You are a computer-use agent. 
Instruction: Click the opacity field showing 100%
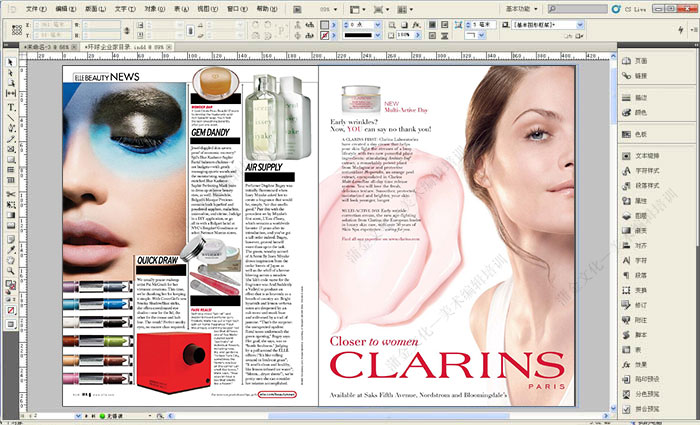click(x=405, y=35)
